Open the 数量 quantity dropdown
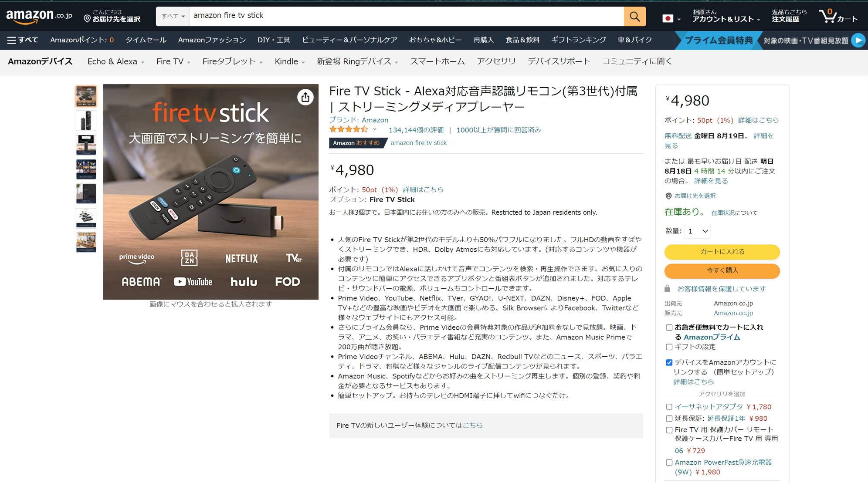 [x=697, y=231]
